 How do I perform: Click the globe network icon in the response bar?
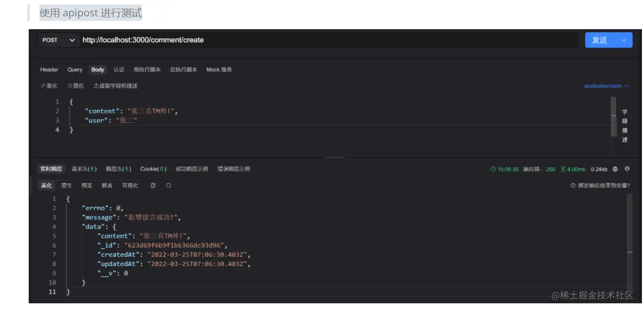tap(615, 169)
